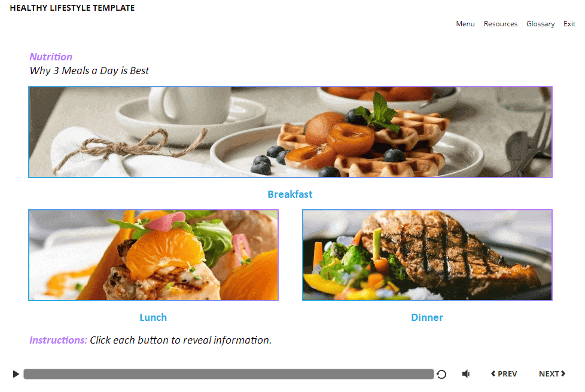Select the Lunch label
Viewport: 585px width, 392px height.
(x=153, y=317)
